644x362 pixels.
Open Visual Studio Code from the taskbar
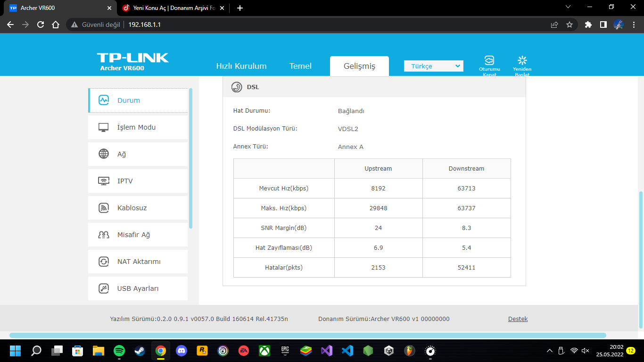tap(347, 351)
